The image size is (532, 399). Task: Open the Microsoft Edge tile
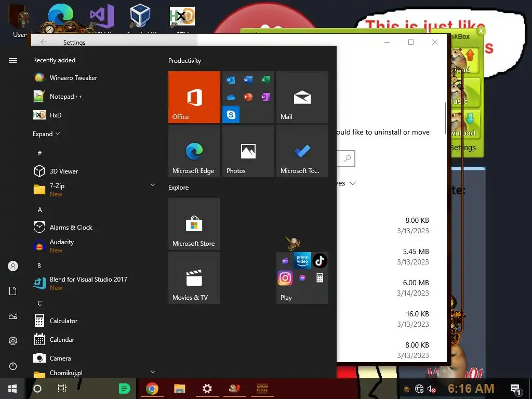click(x=194, y=151)
